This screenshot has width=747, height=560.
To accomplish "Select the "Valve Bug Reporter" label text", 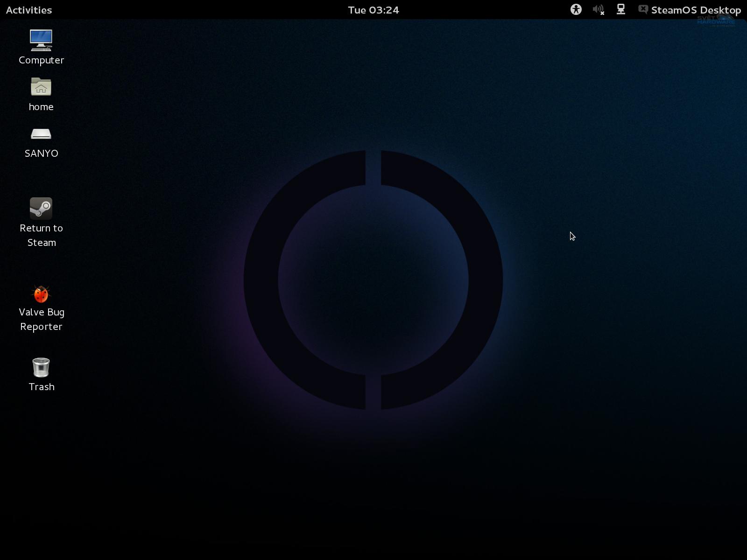I will (42, 319).
